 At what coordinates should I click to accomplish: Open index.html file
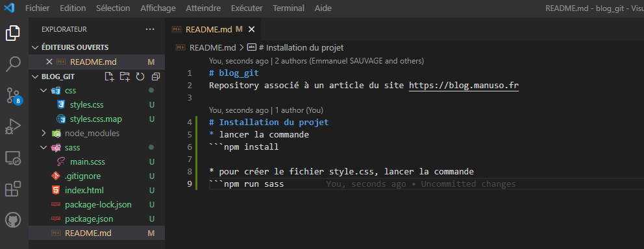pos(84,191)
